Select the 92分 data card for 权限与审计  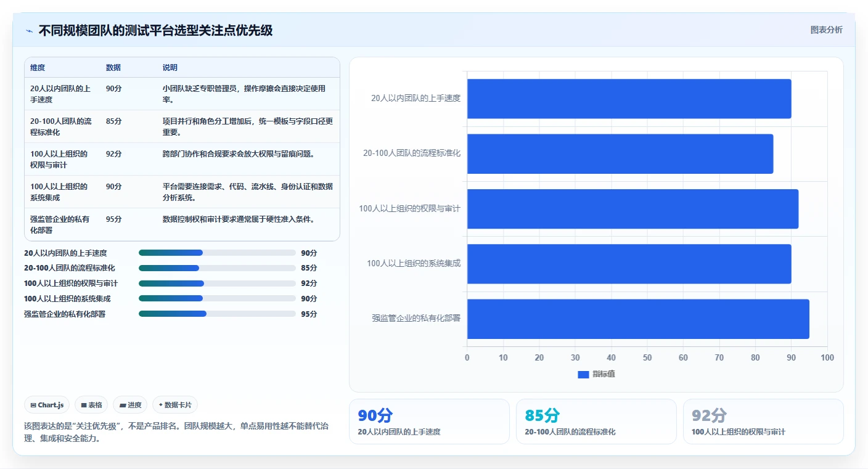[x=763, y=422]
